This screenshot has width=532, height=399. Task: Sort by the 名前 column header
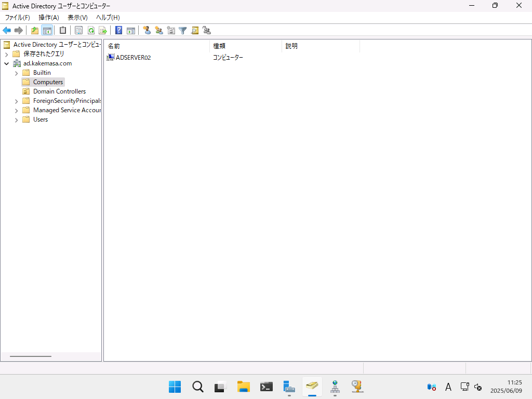(x=157, y=46)
